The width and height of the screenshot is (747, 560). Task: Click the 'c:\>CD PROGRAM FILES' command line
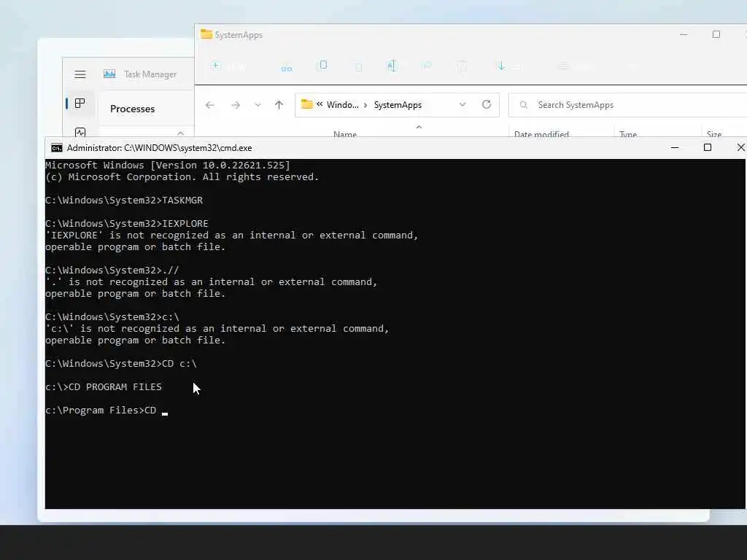point(104,386)
